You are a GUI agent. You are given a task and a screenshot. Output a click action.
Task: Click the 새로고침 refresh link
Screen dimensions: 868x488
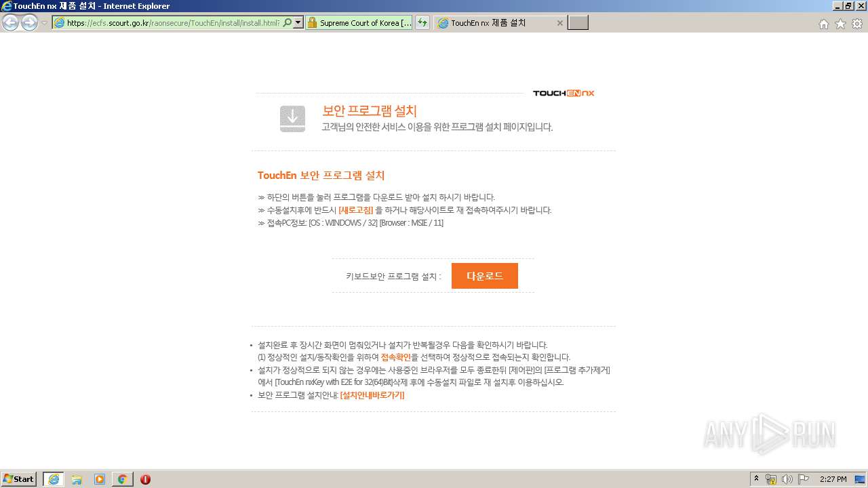click(x=355, y=210)
